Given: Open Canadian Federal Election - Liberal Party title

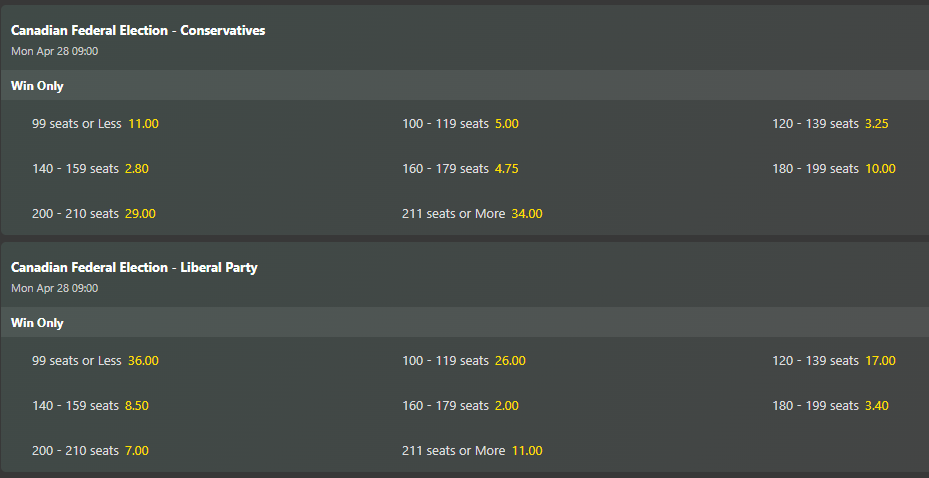Looking at the screenshot, I should tap(134, 268).
